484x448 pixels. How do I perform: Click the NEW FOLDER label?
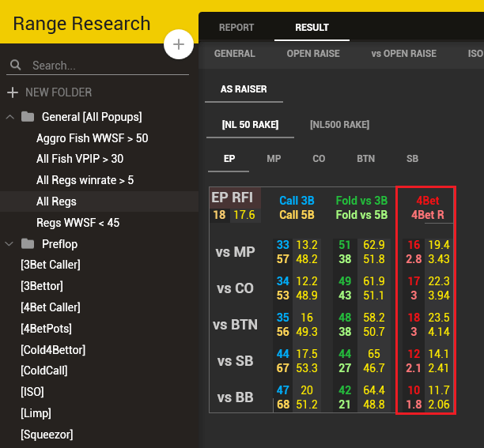(59, 92)
